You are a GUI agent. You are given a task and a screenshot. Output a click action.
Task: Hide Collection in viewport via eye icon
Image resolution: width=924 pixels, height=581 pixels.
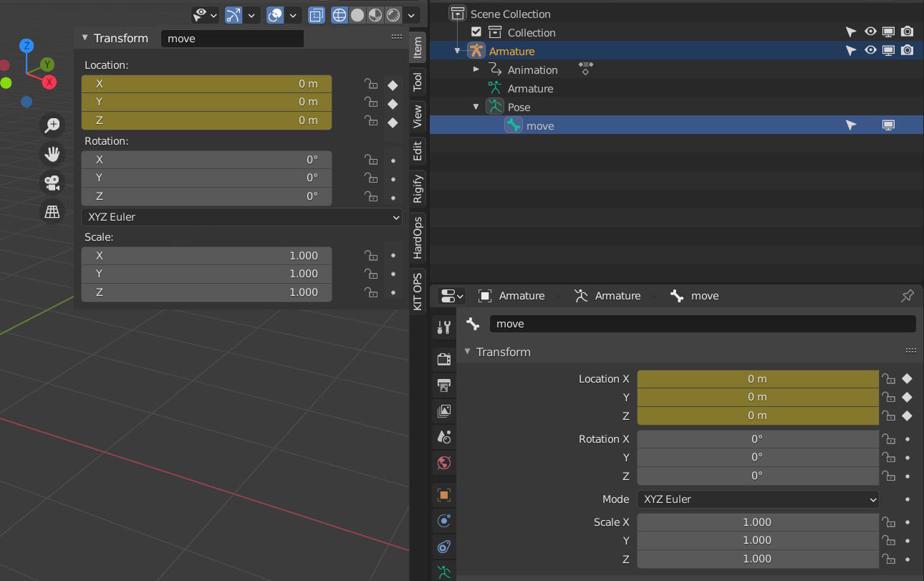pyautogui.click(x=870, y=32)
